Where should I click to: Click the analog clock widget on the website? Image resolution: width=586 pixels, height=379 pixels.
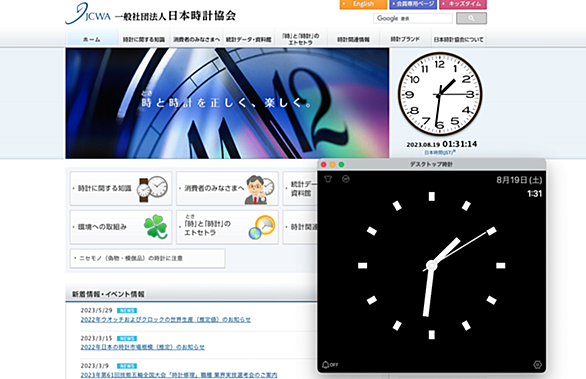(440, 94)
